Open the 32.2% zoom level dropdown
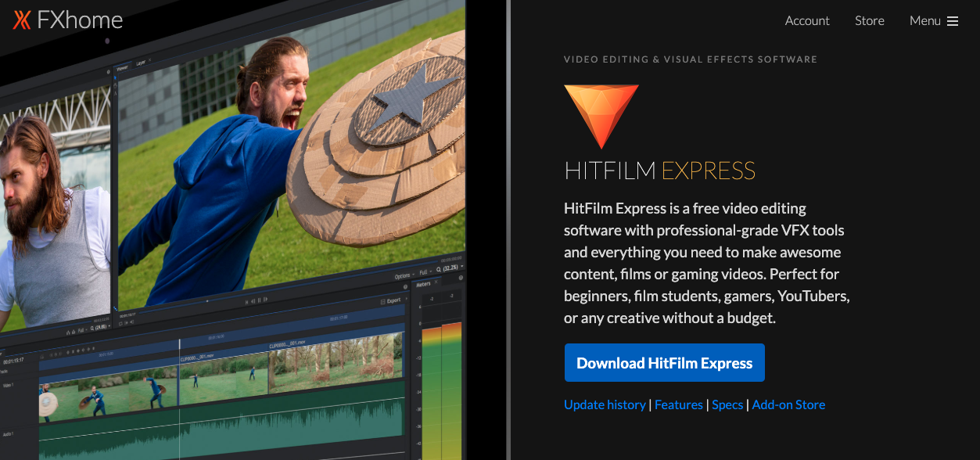The width and height of the screenshot is (980, 460). 451,267
